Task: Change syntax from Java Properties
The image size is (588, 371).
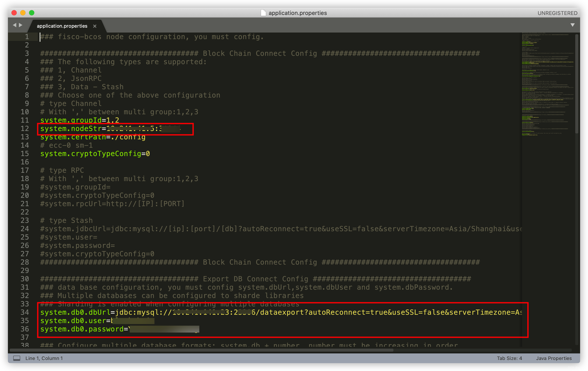Action: click(553, 358)
